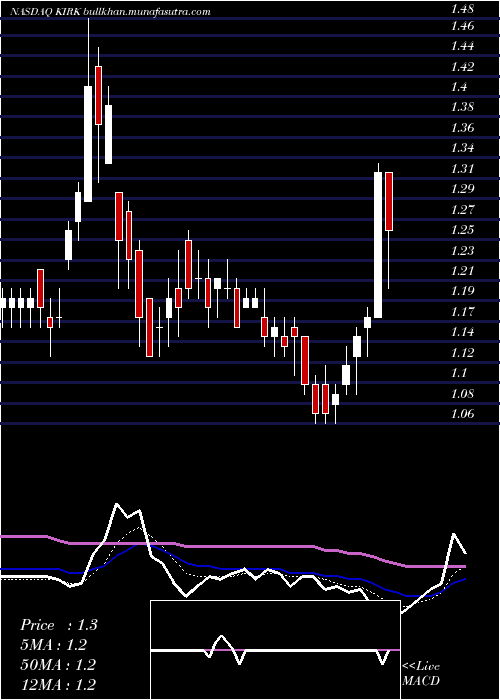The image size is (500, 700).
Task: Click the 5MA : 1.2 legend entry
Action: point(54,645)
